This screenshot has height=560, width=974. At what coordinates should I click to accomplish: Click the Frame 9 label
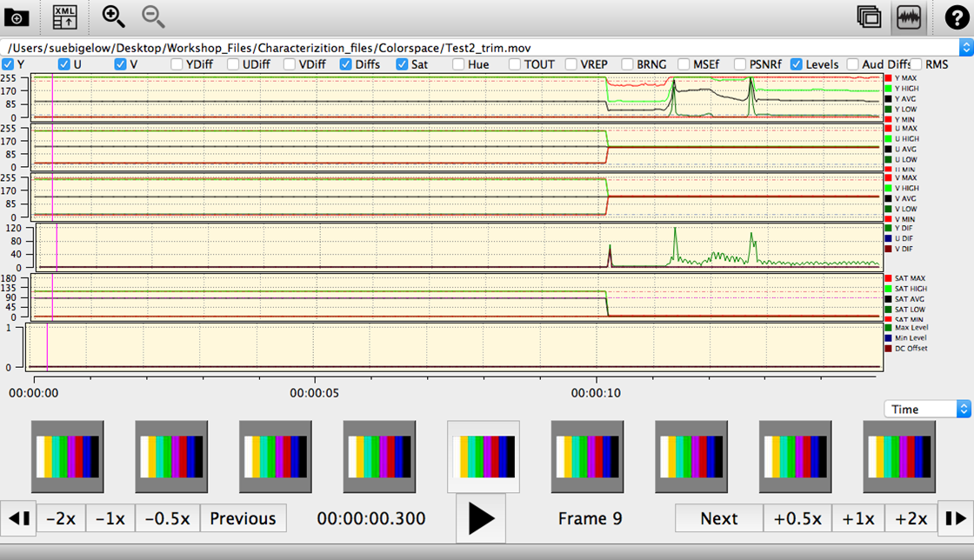click(590, 518)
